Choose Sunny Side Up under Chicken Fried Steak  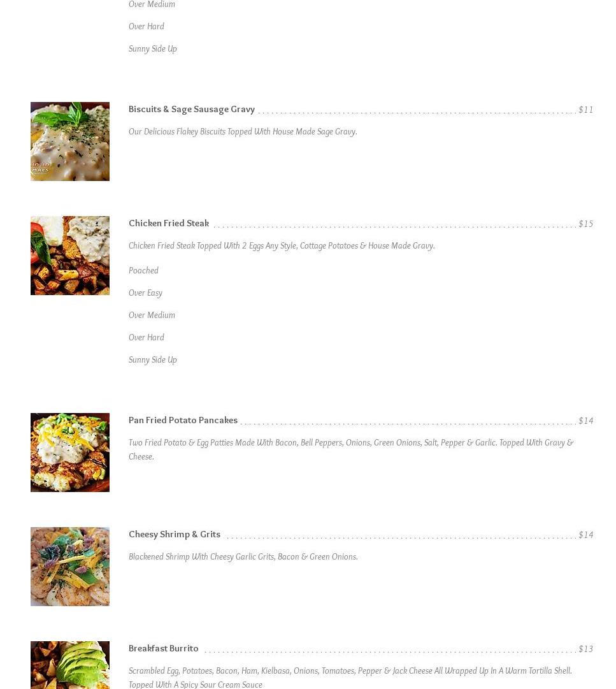(153, 360)
